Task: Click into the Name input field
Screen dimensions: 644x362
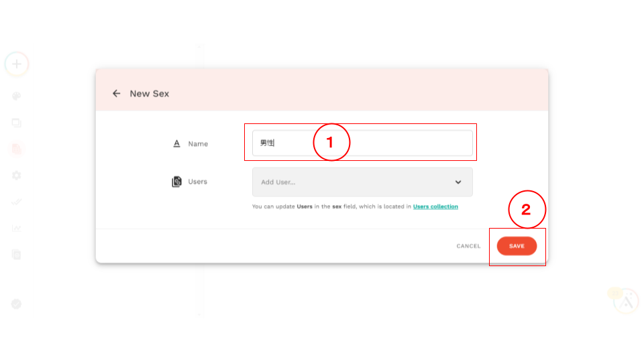Action: coord(362,143)
